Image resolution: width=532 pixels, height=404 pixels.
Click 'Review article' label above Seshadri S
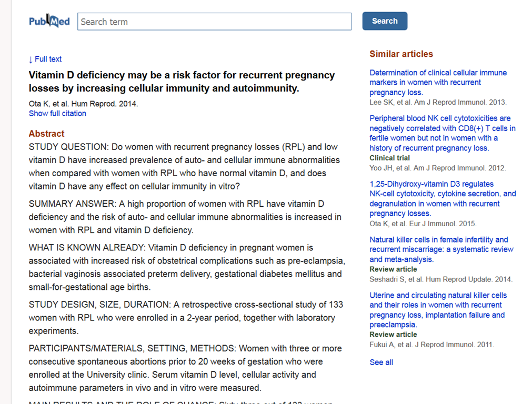[393, 269]
